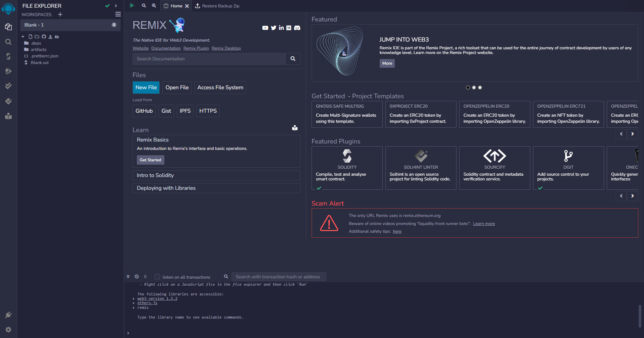Open LearnEth icon beside Learn heading

click(295, 128)
